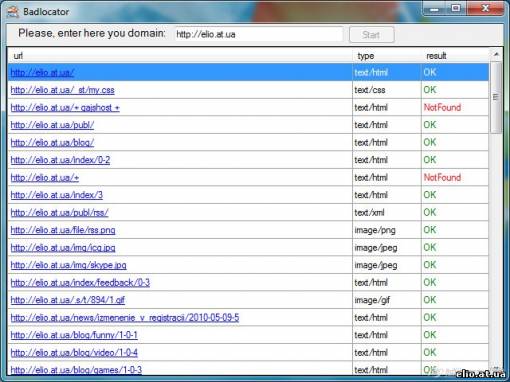Image resolution: width=510 pixels, height=382 pixels.
Task: Maximize the Badlocator window
Action: click(456, 9)
